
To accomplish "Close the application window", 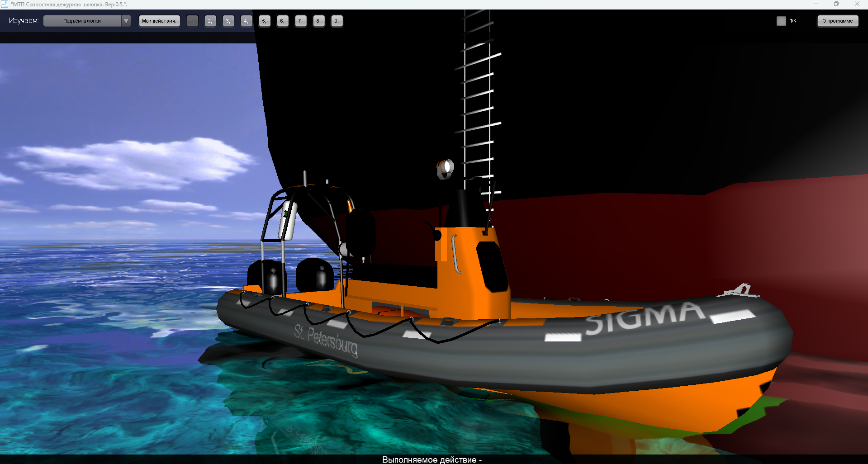I will tap(857, 4).
